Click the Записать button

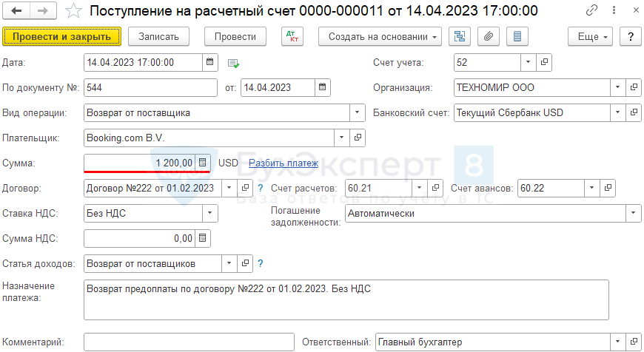click(x=158, y=36)
